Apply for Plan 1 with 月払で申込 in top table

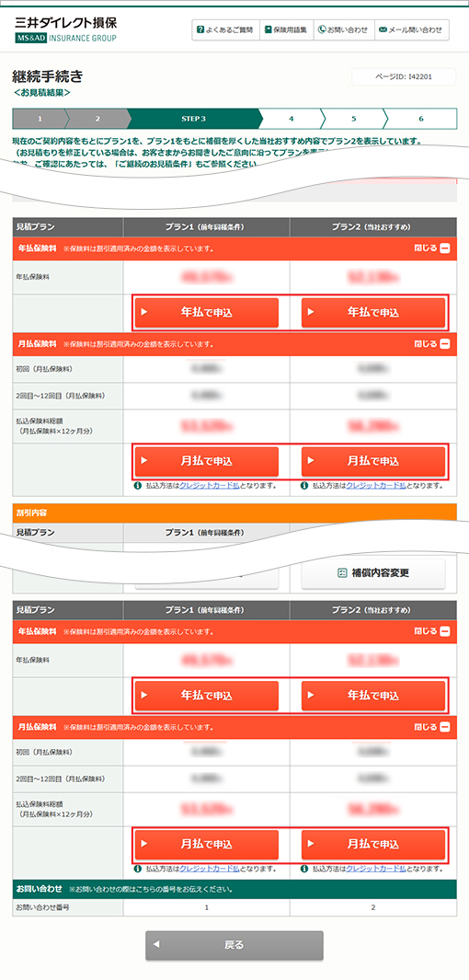207,462
